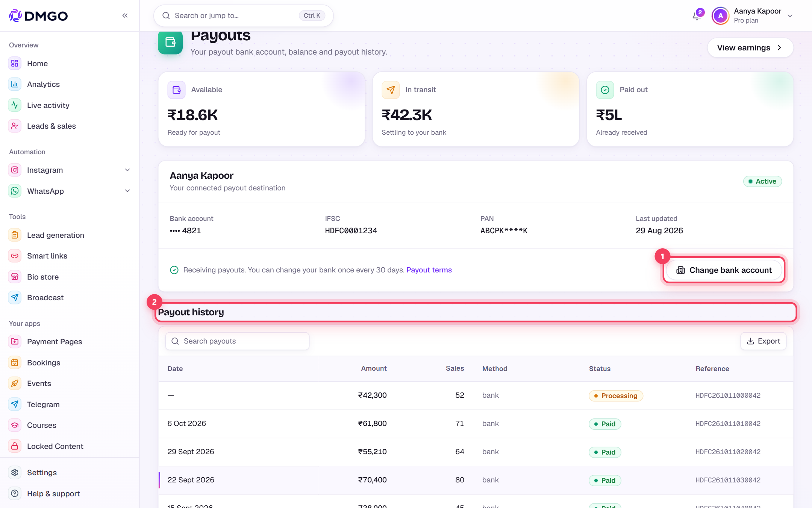812x508 pixels.
Task: Open the notifications bell
Action: click(x=697, y=16)
